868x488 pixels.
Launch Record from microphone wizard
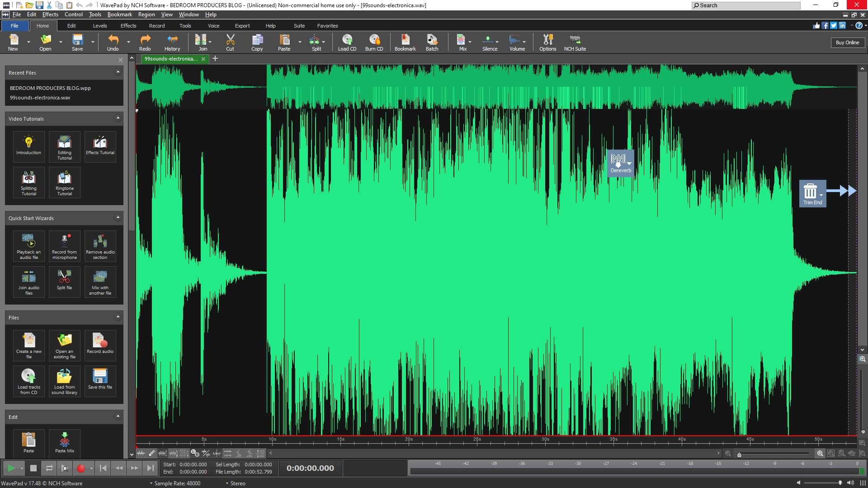coord(64,246)
